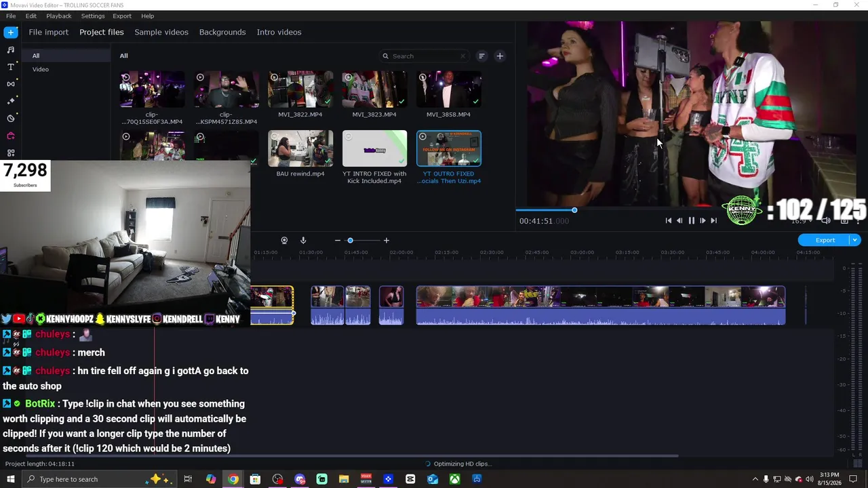
Task: Select YT INTRO FIXED with Kick Included thumbnail
Action: pos(374,148)
